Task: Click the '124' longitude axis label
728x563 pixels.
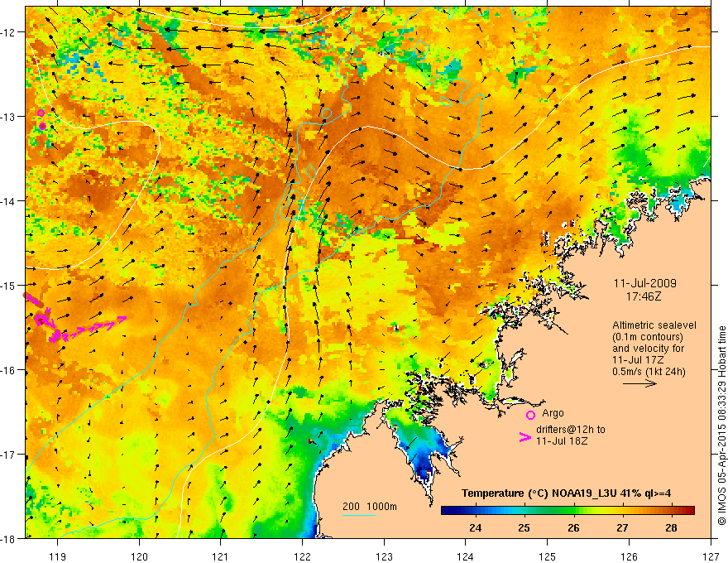Action: point(466,556)
